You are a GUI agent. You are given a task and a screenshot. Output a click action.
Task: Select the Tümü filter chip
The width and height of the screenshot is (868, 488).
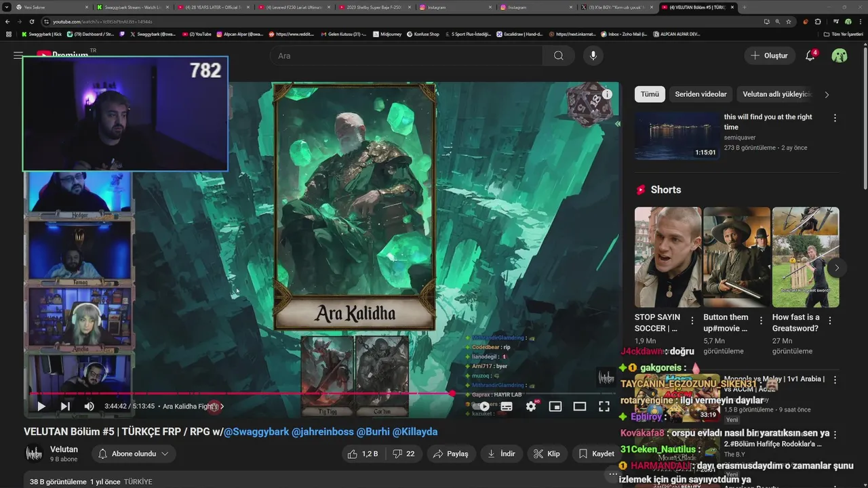click(650, 94)
